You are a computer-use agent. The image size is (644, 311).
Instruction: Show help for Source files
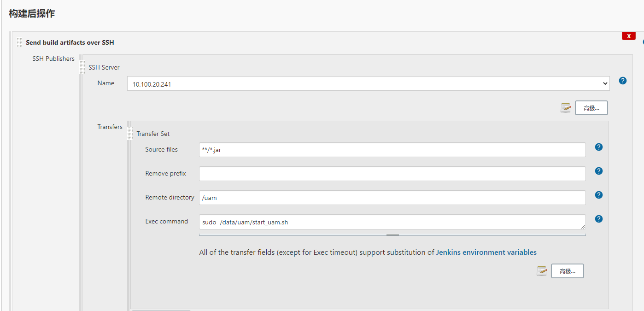598,147
